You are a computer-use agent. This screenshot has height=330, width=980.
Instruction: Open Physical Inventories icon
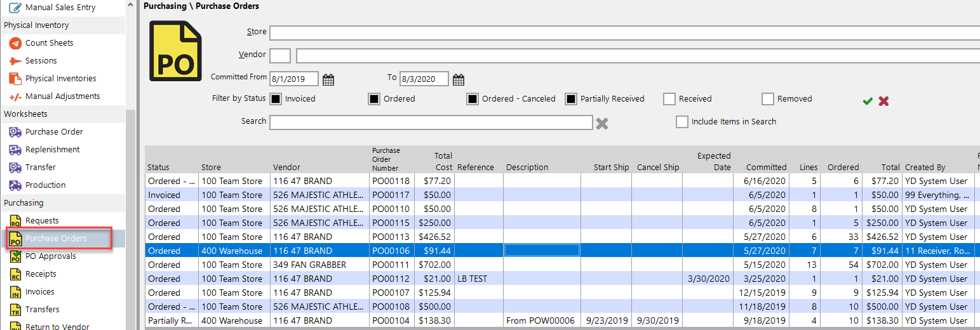point(15,79)
